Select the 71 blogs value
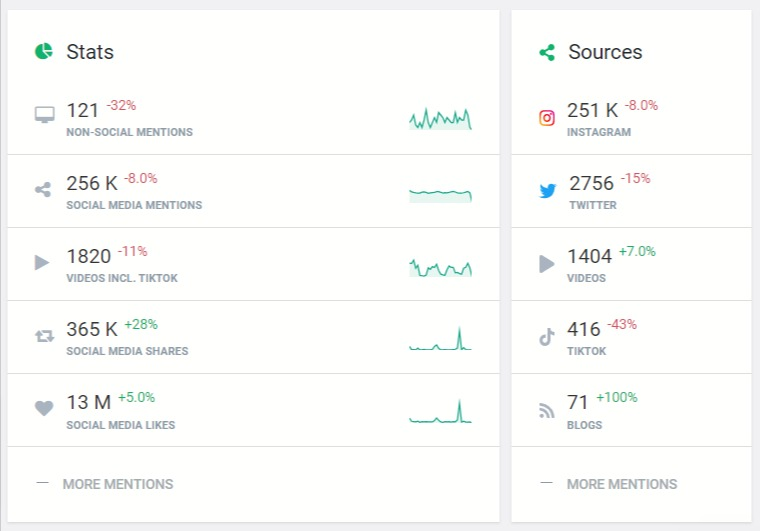This screenshot has width=760, height=531. [x=578, y=403]
